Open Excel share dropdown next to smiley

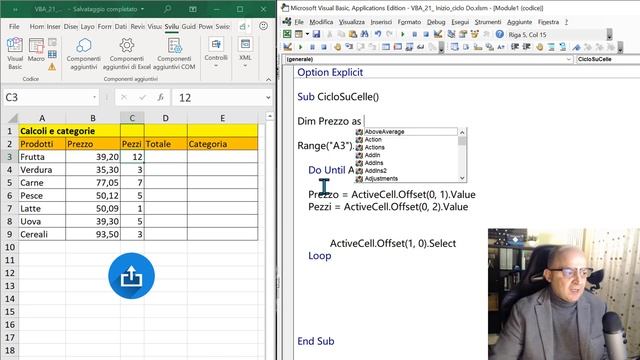(245, 27)
